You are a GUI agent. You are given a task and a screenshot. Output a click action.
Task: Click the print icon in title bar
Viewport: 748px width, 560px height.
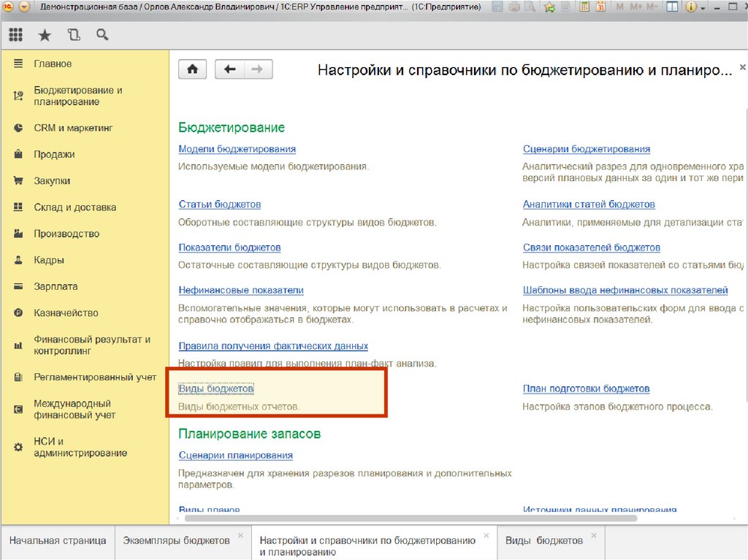(514, 7)
